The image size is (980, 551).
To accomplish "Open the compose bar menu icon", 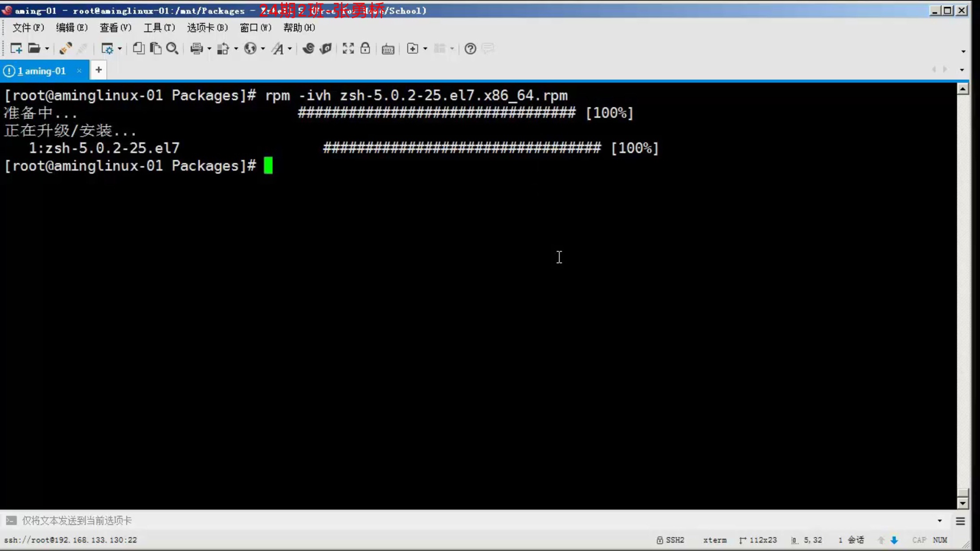I will 960,521.
